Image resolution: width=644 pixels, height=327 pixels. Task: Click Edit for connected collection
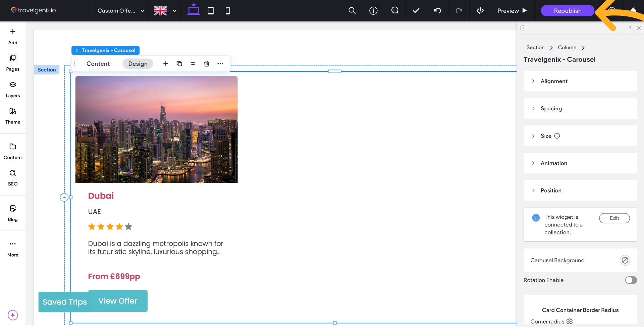click(614, 218)
